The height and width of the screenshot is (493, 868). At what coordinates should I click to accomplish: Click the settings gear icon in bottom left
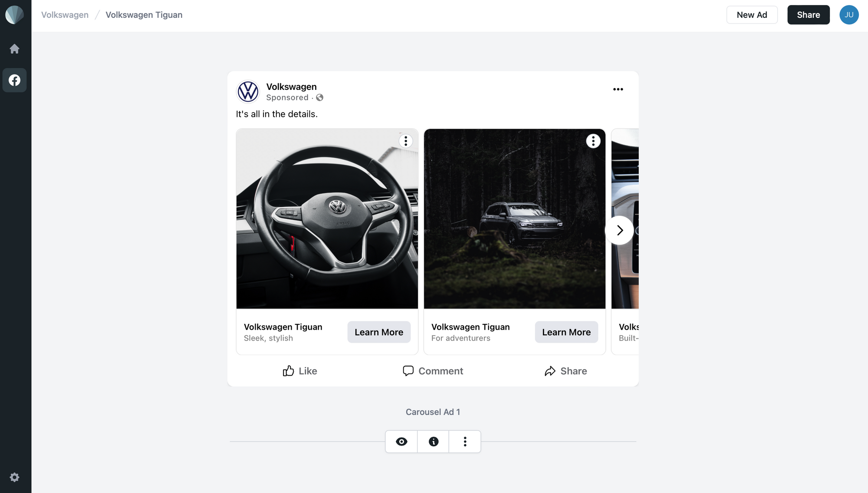click(x=14, y=477)
